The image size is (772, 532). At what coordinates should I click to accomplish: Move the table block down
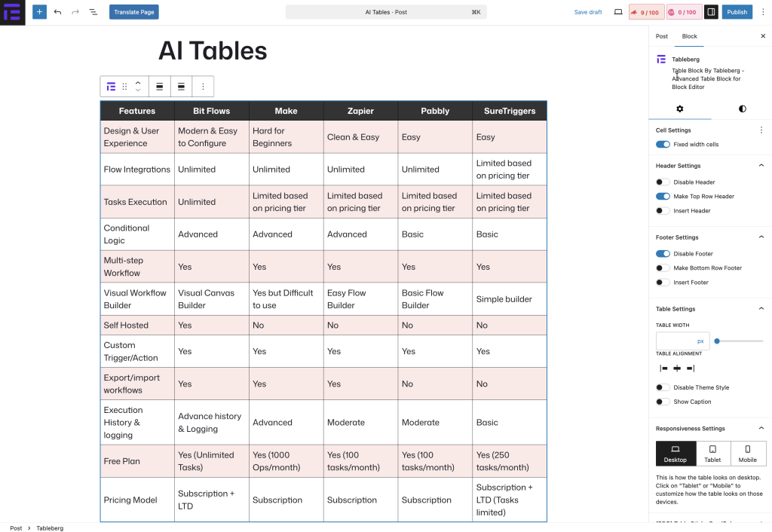(x=138, y=90)
